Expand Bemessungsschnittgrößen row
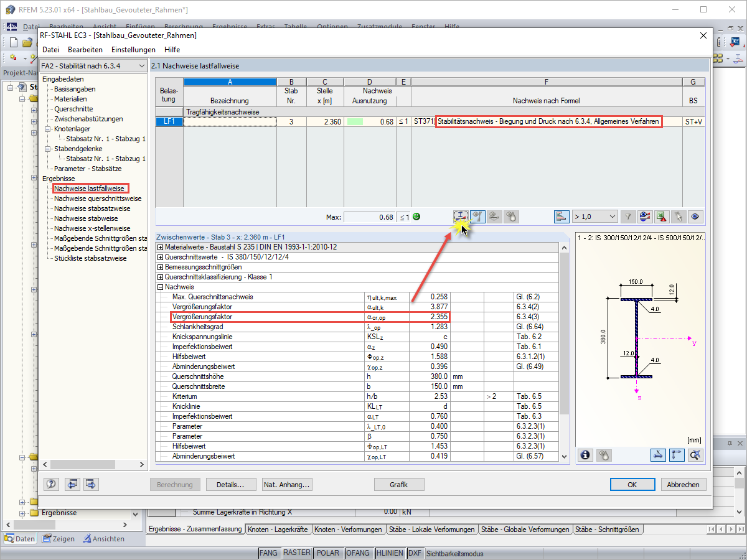 pos(160,267)
